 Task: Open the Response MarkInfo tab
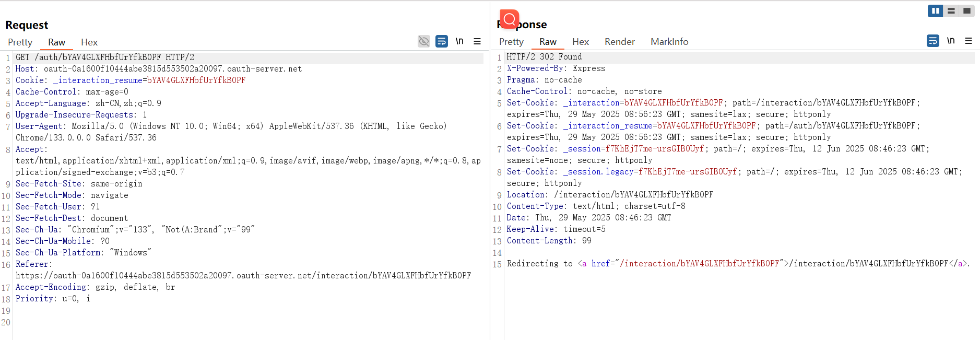669,42
